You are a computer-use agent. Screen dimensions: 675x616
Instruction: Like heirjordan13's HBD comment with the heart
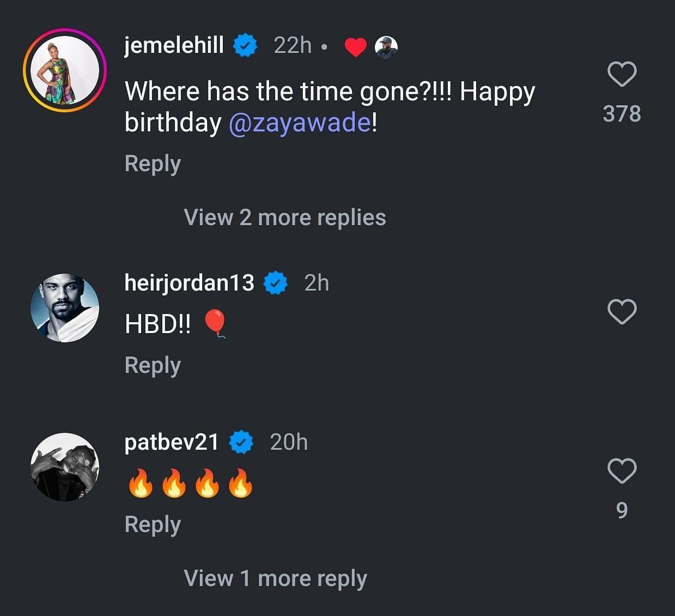tap(622, 312)
